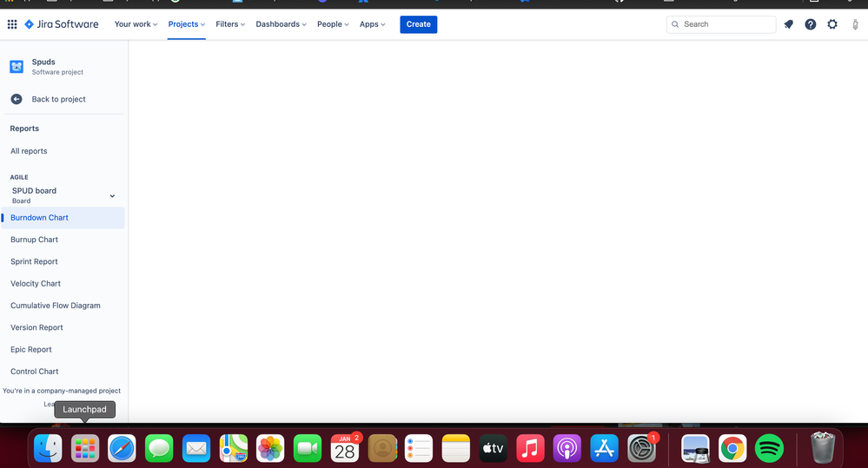Expand the SPUD board selector
This screenshot has width=868, height=468.
[x=63, y=195]
